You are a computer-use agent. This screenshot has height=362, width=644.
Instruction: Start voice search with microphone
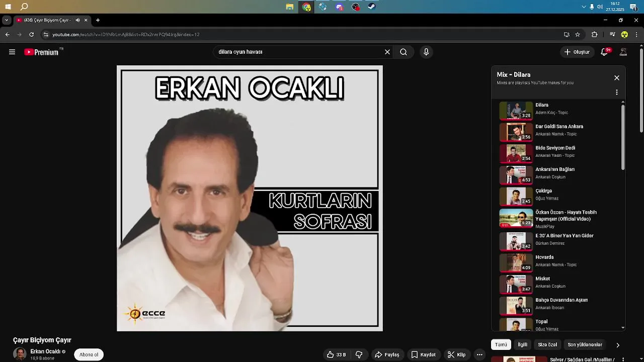426,52
